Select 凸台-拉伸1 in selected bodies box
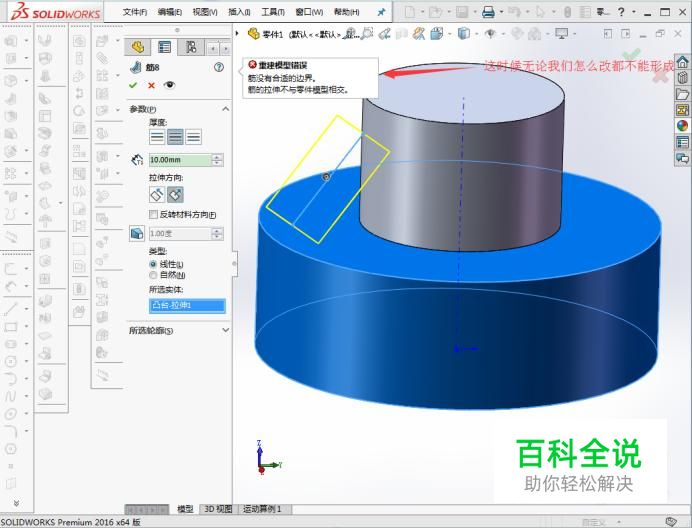692x528 pixels. pos(187,305)
